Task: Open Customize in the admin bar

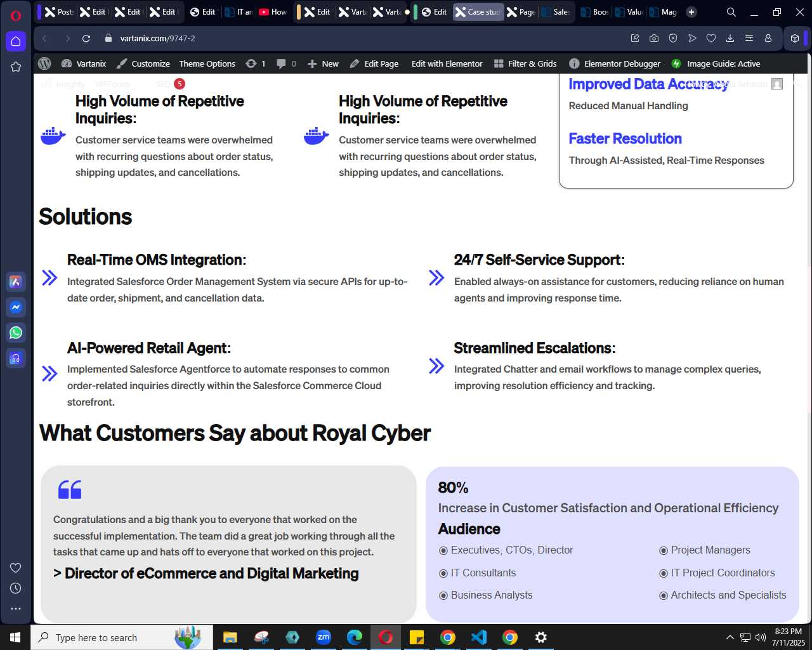Action: tap(143, 63)
